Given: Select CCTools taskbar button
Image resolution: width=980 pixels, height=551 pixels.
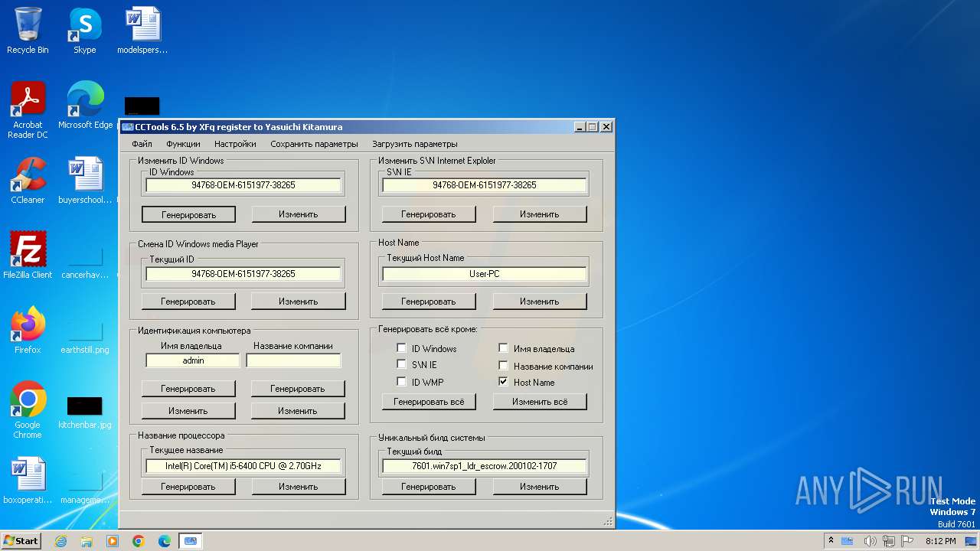Looking at the screenshot, I should point(191,541).
